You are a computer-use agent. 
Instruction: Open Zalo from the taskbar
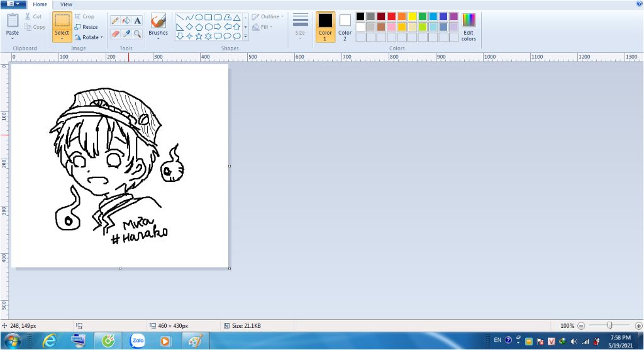pos(138,341)
